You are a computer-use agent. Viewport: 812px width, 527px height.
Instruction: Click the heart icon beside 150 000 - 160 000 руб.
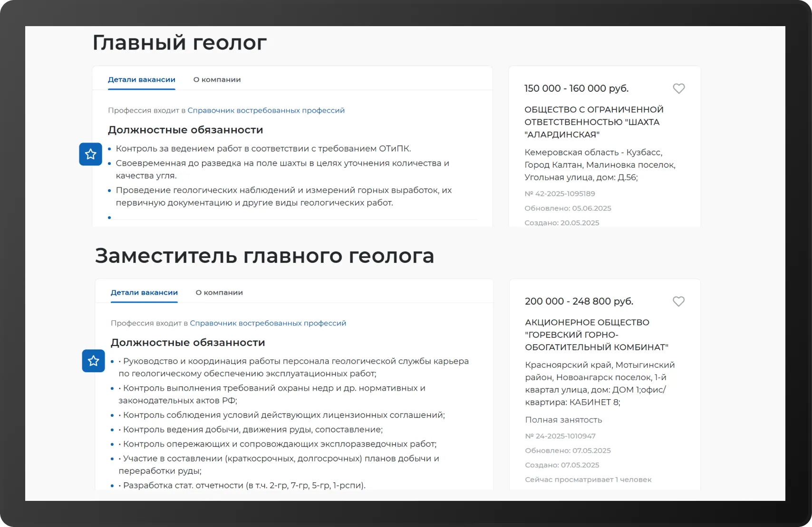(x=678, y=88)
